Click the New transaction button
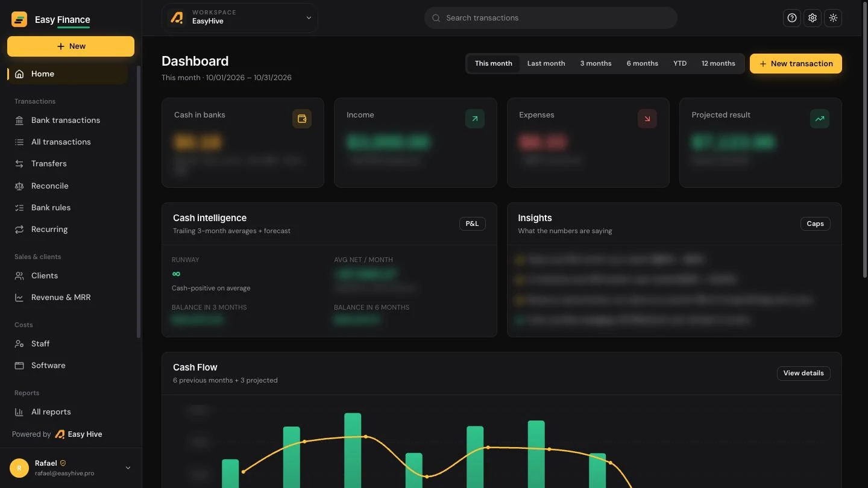 click(x=796, y=63)
